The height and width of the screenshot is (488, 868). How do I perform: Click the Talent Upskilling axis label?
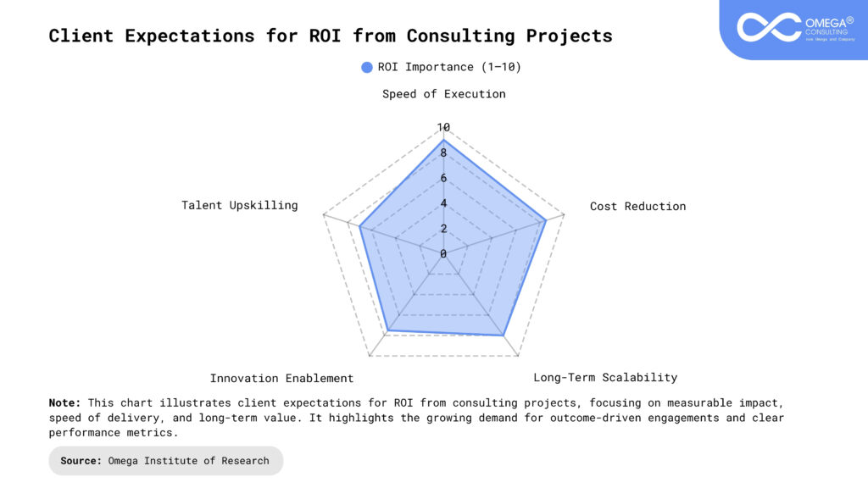[x=240, y=205]
